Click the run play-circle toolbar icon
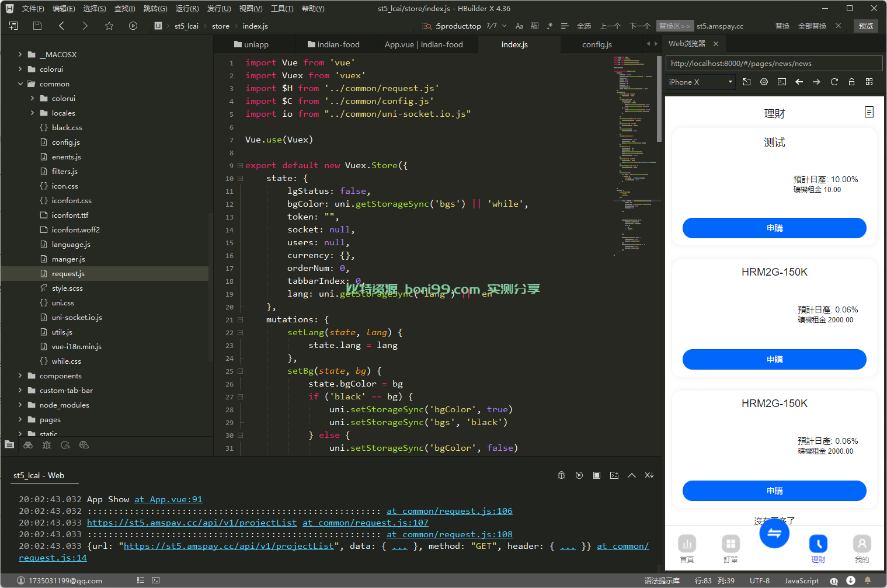Viewport: 887px width, 588px height. pos(133,26)
